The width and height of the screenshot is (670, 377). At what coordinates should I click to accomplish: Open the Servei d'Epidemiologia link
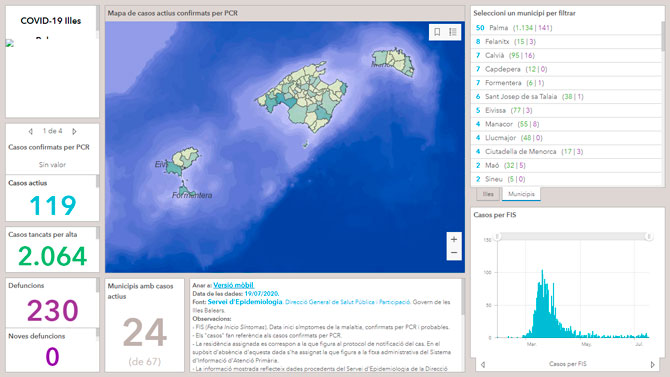(x=245, y=302)
